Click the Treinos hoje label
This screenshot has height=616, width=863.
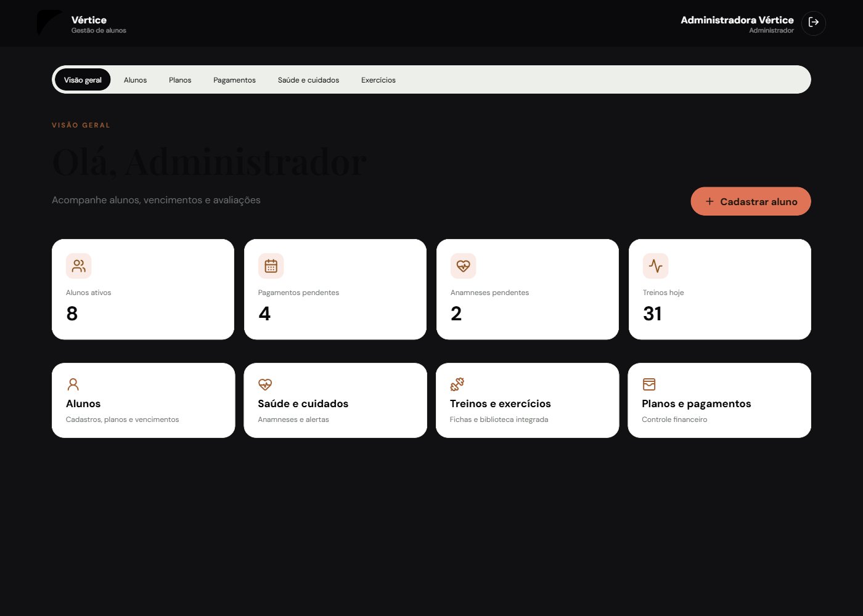(x=663, y=293)
